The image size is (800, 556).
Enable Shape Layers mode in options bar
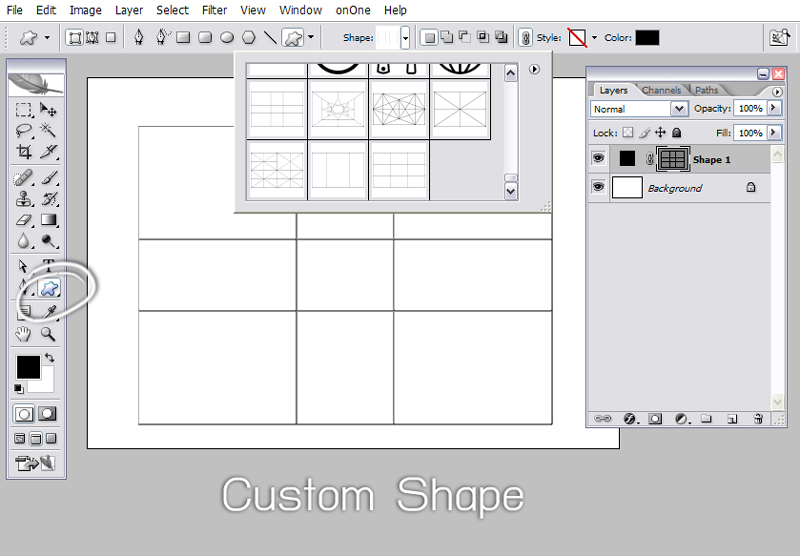click(x=75, y=38)
